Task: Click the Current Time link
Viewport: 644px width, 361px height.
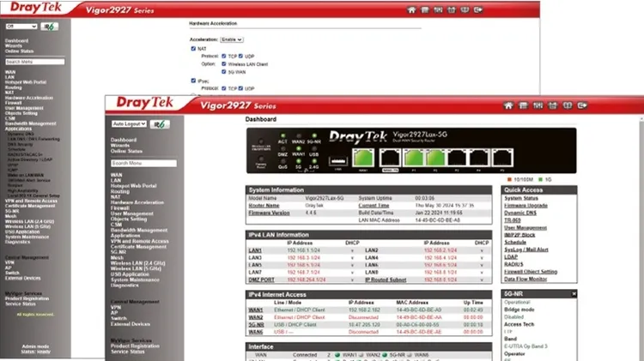Action: click(x=374, y=206)
